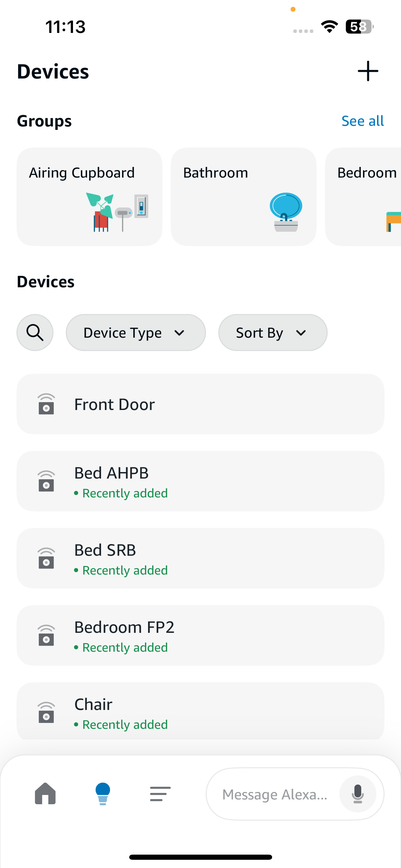This screenshot has height=868, width=401.
Task: Tap the plus icon to add device
Action: tap(368, 71)
